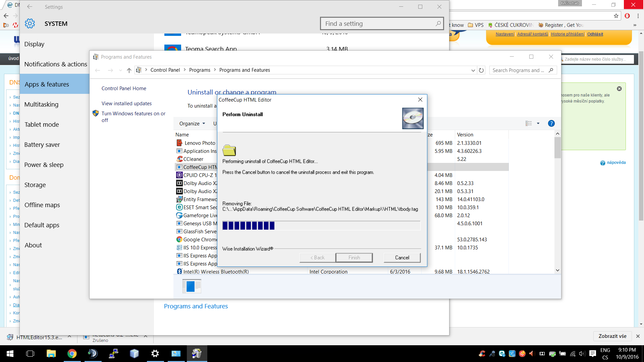Screen dimensions: 644x362
Task: Open File Explorer from the taskbar
Action: click(51, 354)
